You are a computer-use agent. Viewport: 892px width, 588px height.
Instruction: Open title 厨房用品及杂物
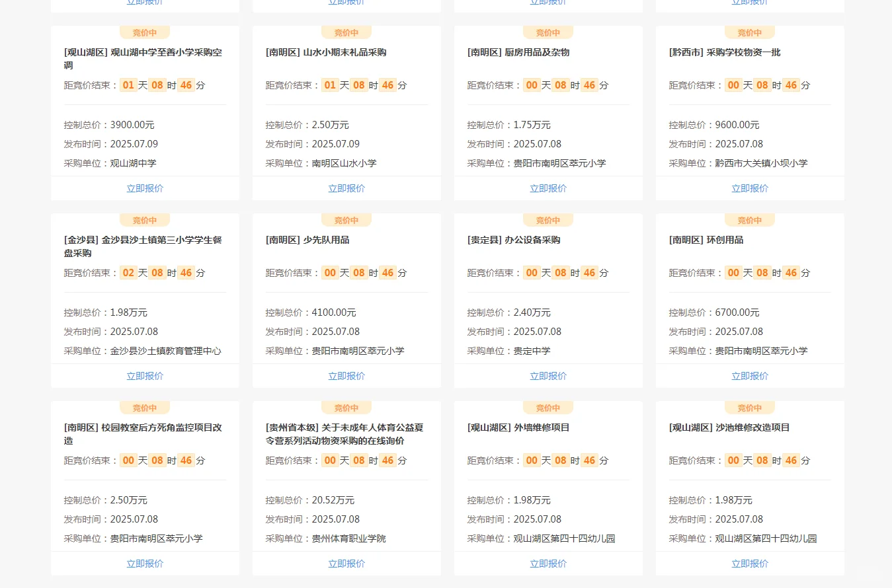[x=518, y=52]
